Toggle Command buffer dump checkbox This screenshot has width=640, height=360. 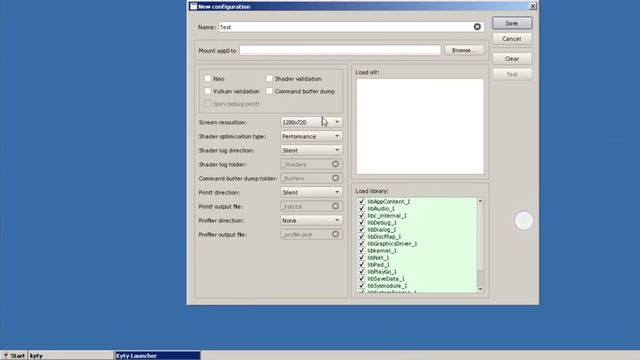pos(269,91)
